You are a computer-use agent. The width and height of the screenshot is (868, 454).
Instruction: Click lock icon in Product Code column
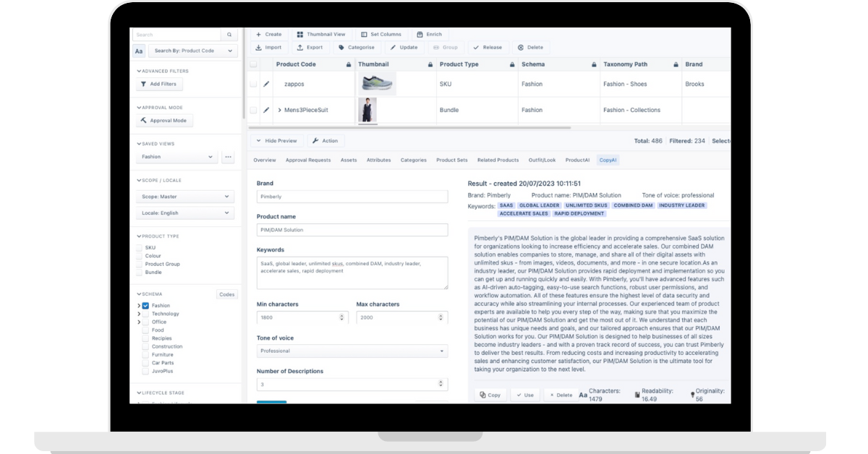point(348,64)
